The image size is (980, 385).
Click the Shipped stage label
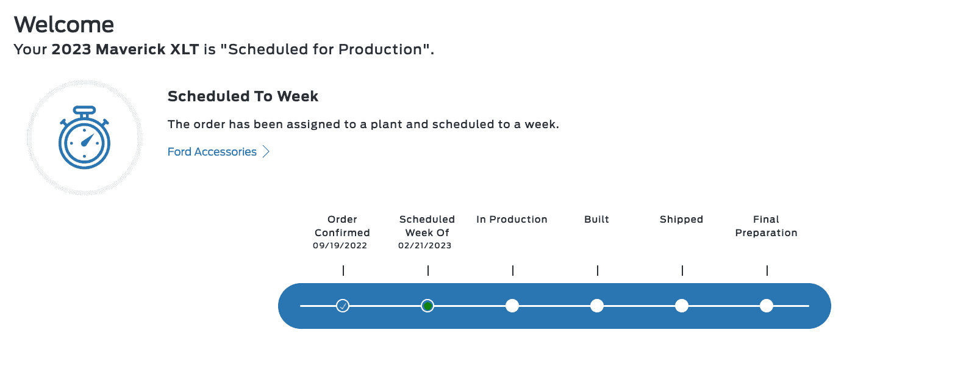click(681, 220)
